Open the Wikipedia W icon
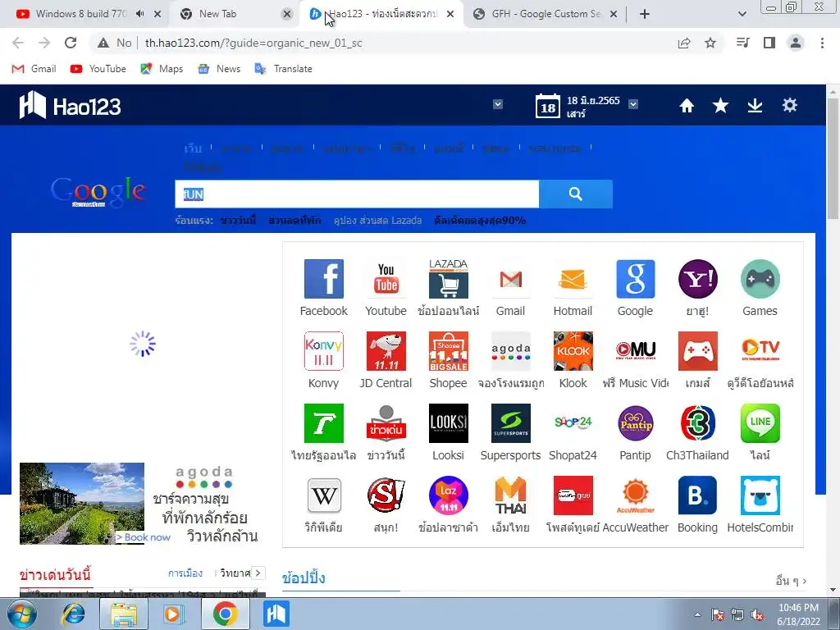The height and width of the screenshot is (630, 840). coord(323,495)
